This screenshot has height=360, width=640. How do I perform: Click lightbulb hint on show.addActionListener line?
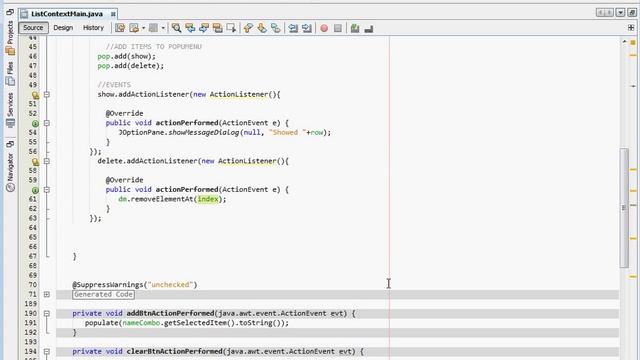tap(36, 95)
